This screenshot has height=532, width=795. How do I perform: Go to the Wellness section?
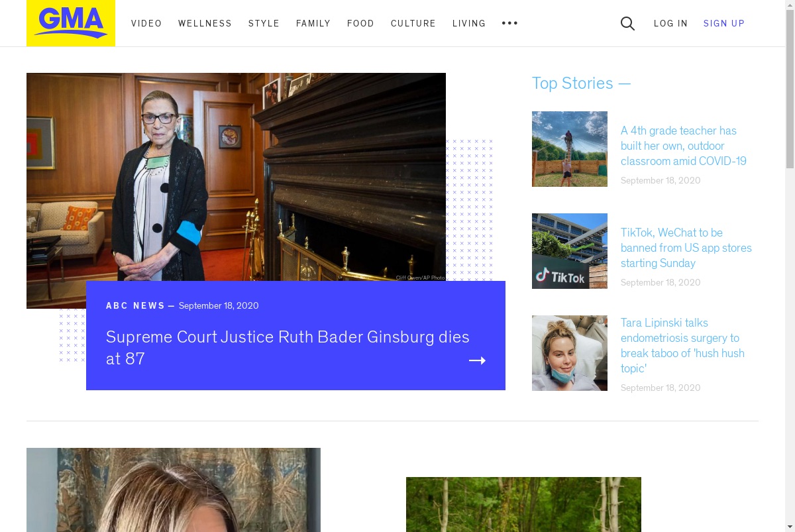pyautogui.click(x=205, y=23)
